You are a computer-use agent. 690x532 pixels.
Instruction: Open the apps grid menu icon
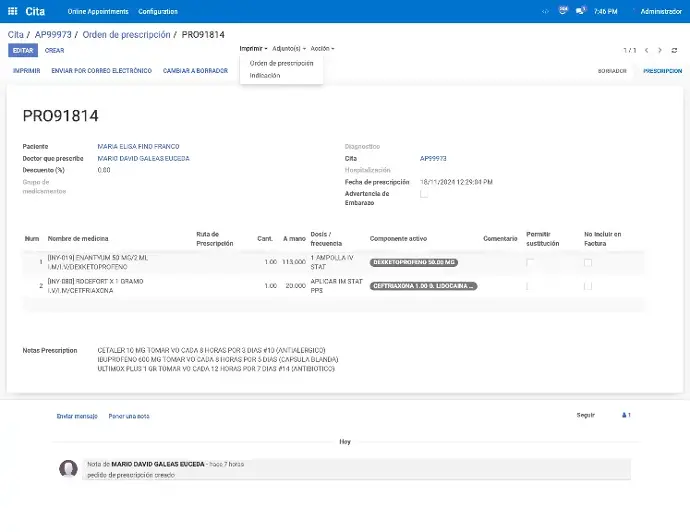11,11
